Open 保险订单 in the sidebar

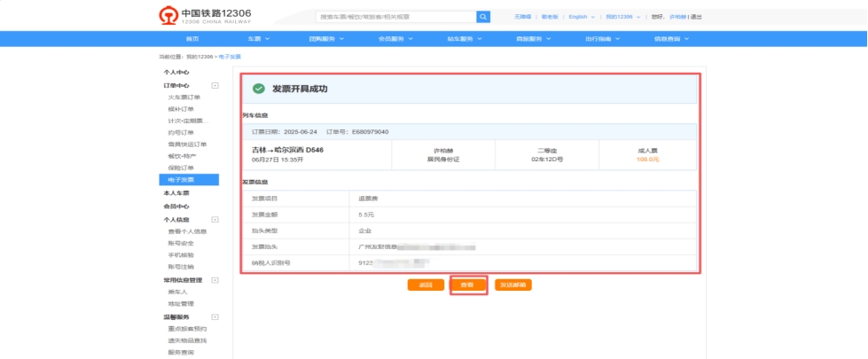(181, 168)
